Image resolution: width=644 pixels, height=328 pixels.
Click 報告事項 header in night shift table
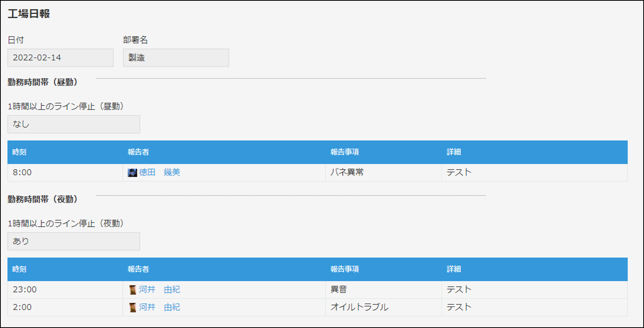tap(345, 269)
